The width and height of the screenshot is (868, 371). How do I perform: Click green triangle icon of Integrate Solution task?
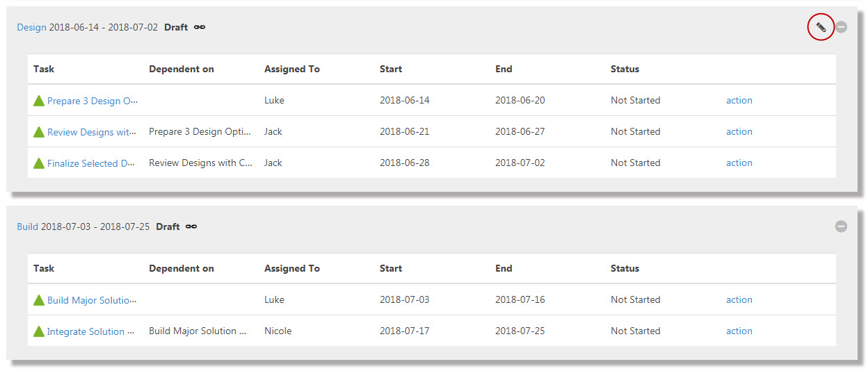(39, 331)
